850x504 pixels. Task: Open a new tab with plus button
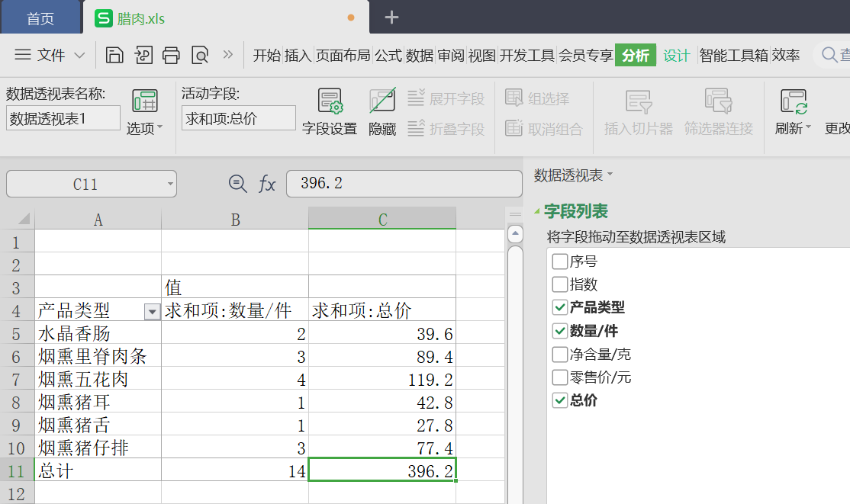391,18
